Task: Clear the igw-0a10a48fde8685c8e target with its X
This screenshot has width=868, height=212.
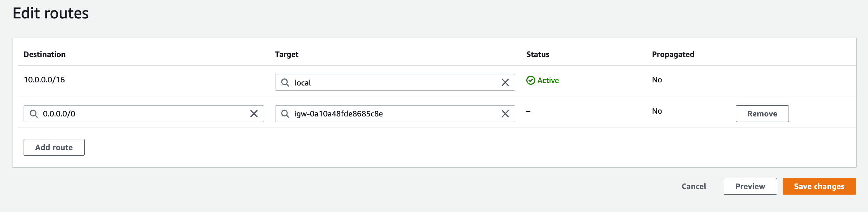Action: coord(505,114)
